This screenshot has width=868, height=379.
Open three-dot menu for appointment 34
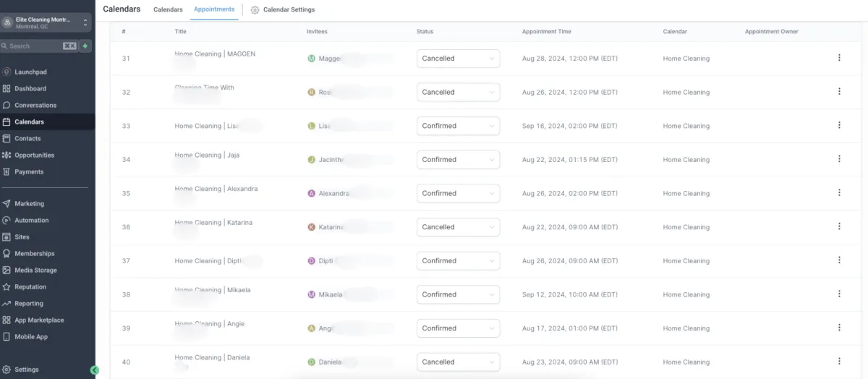click(x=839, y=159)
